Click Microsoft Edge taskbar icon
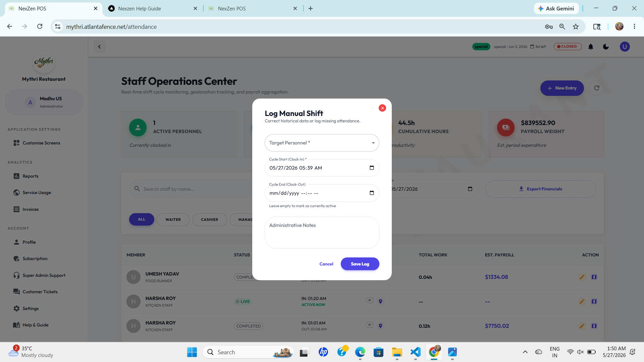 (360, 352)
